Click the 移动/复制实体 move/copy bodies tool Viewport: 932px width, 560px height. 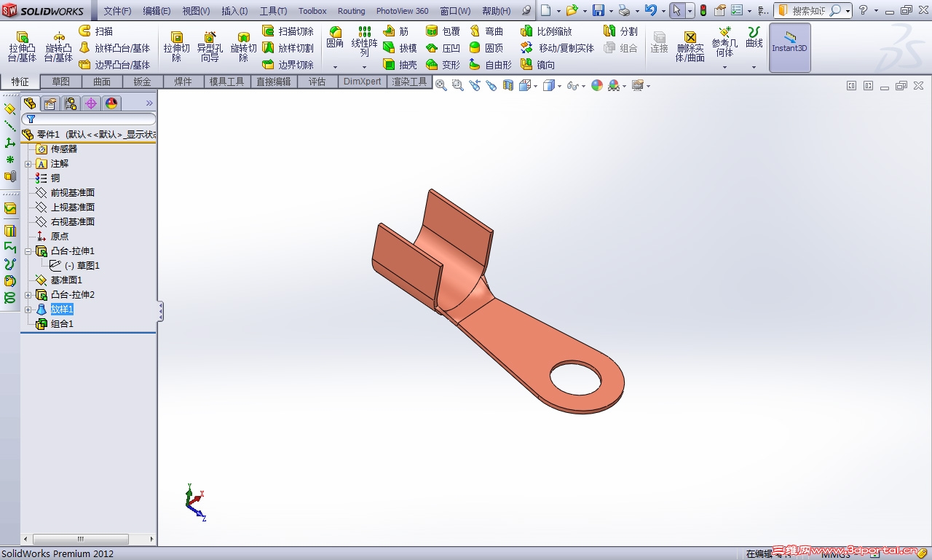point(557,48)
